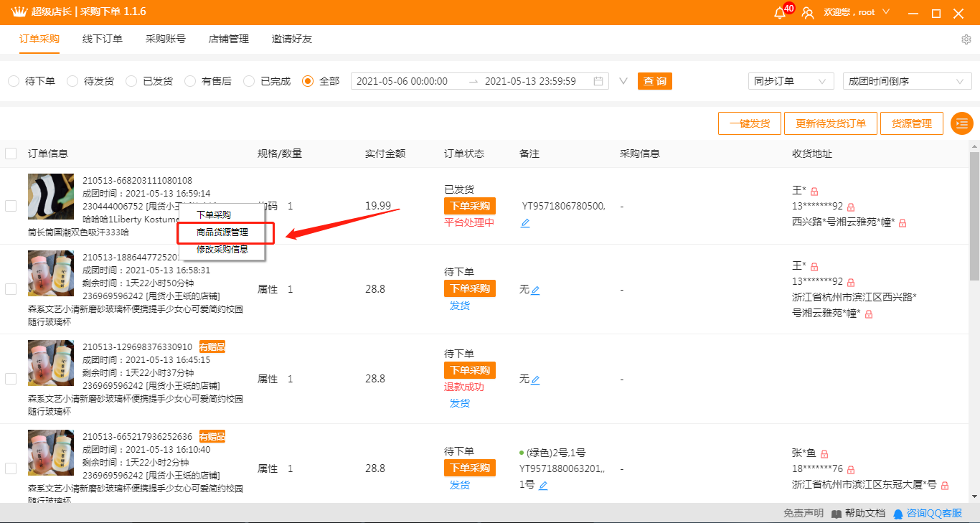Expand root user account dropdown arrow
Image resolution: width=980 pixels, height=523 pixels.
click(886, 12)
